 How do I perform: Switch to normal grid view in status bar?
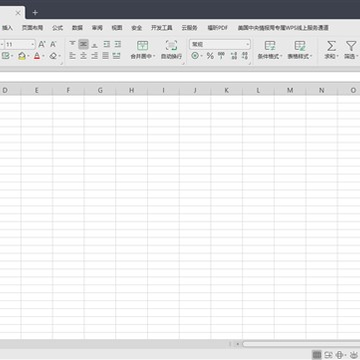[x=317, y=355]
